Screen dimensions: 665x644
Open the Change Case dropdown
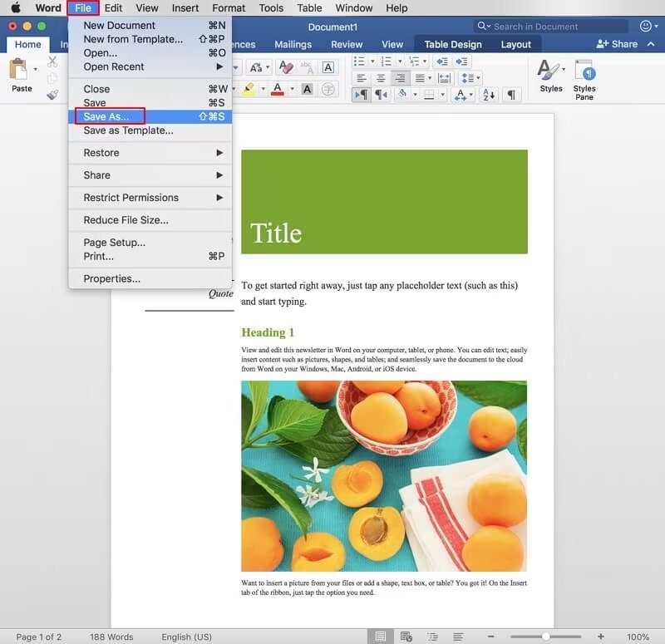coord(258,67)
